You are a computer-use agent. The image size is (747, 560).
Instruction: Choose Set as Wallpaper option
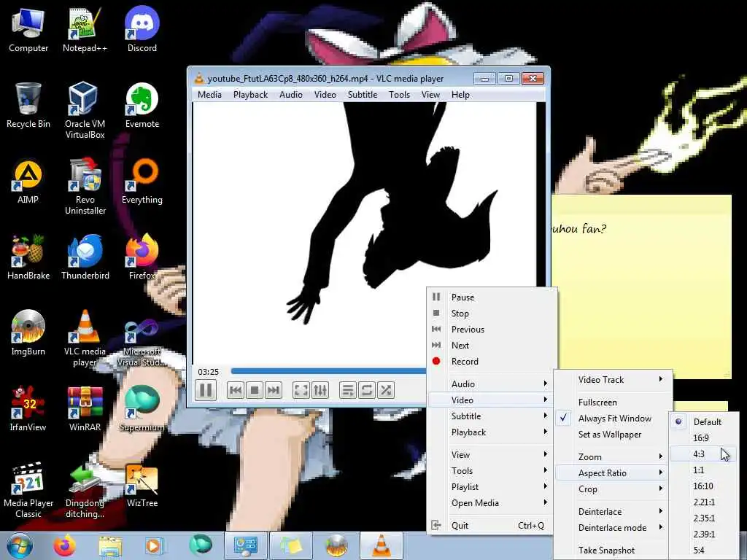pyautogui.click(x=614, y=435)
